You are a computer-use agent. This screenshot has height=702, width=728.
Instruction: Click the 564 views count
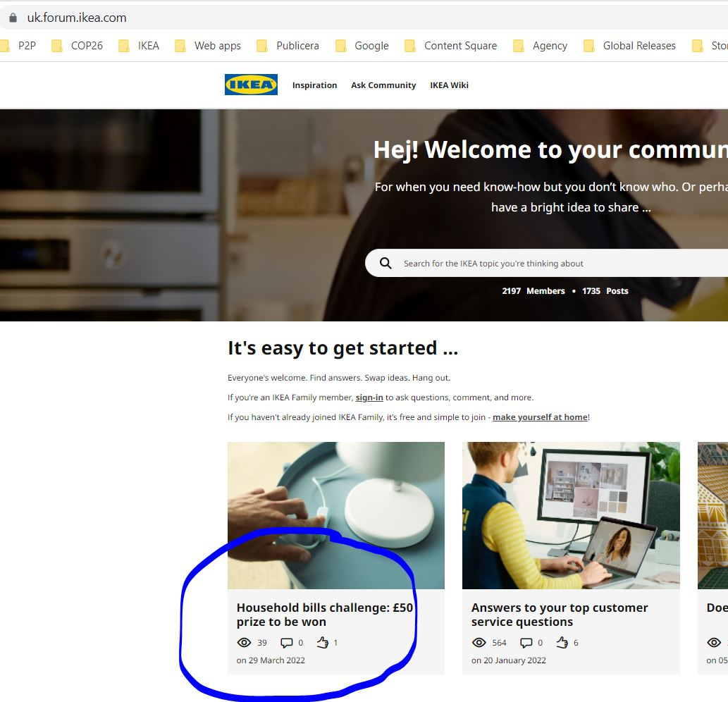[499, 643]
